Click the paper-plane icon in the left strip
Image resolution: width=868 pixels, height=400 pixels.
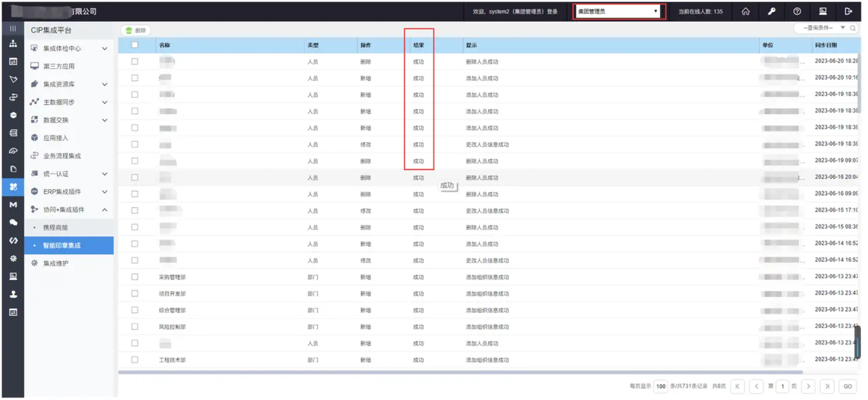coord(13,79)
